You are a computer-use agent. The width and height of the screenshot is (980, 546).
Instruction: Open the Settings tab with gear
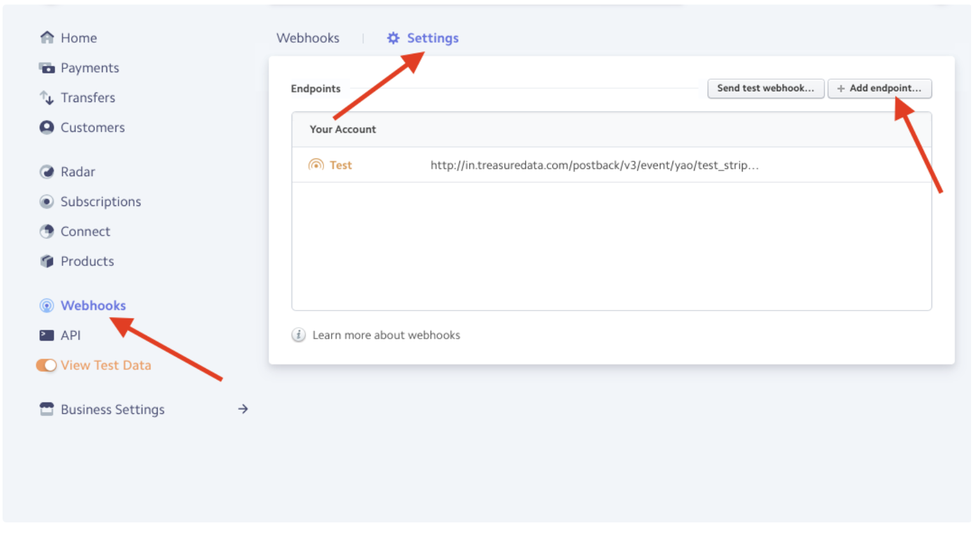(x=423, y=38)
